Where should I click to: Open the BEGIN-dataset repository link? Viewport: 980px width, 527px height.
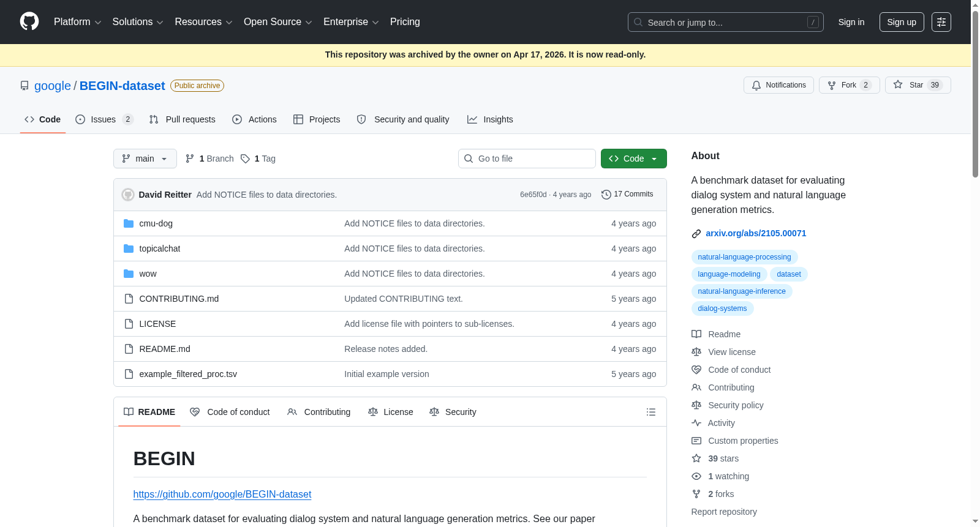pos(123,86)
